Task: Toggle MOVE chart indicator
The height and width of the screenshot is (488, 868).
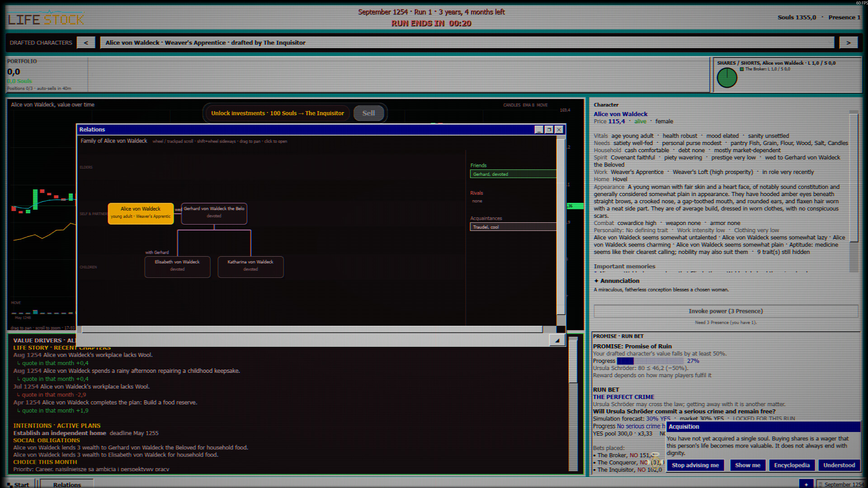Action: (x=542, y=105)
